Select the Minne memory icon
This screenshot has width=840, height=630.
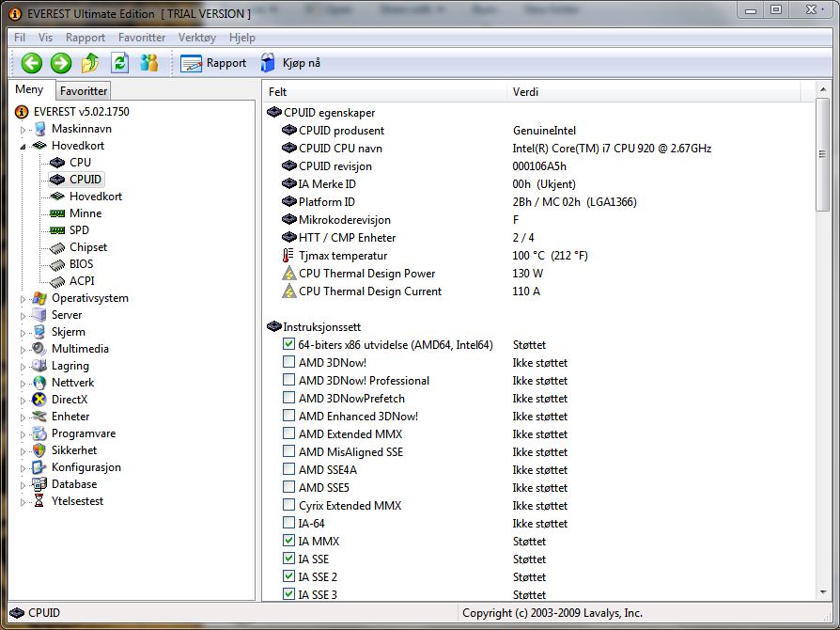[x=57, y=213]
